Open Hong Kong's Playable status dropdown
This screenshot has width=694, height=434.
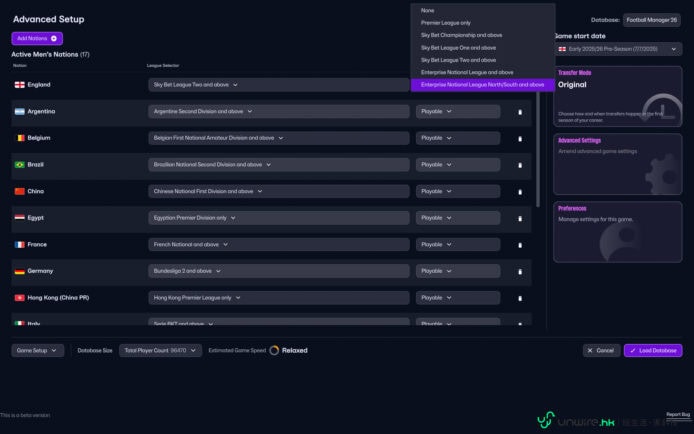click(458, 298)
